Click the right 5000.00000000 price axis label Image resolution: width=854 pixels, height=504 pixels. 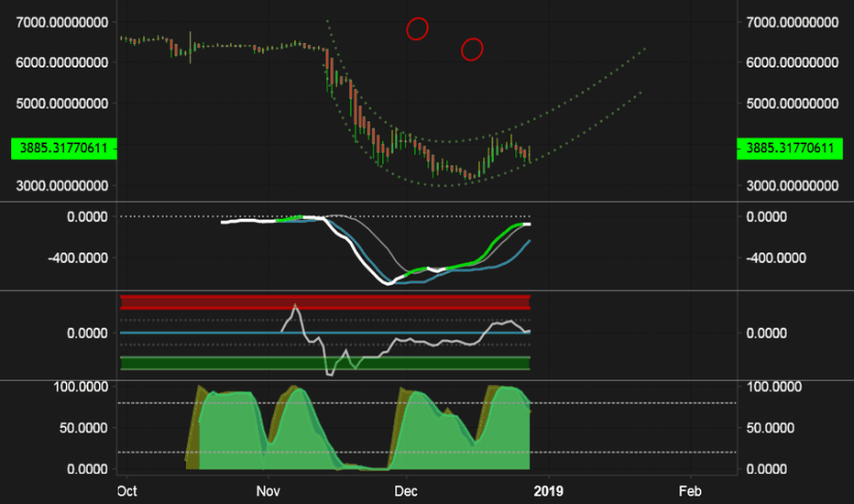793,104
